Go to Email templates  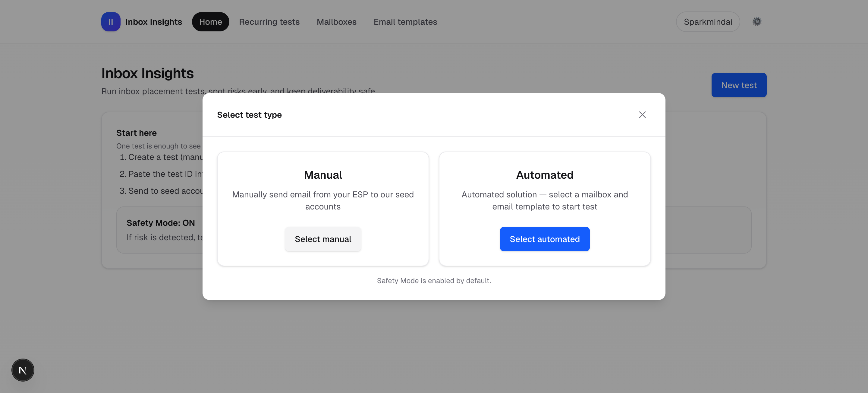(405, 22)
